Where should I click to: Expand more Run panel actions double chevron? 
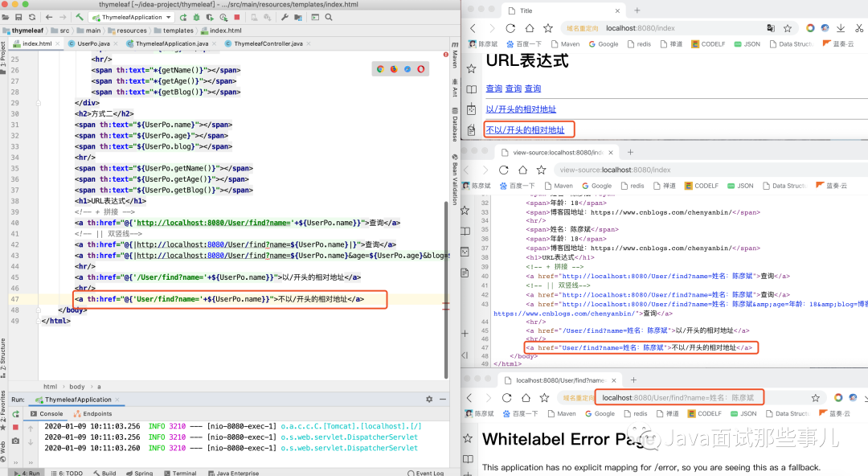(15, 462)
